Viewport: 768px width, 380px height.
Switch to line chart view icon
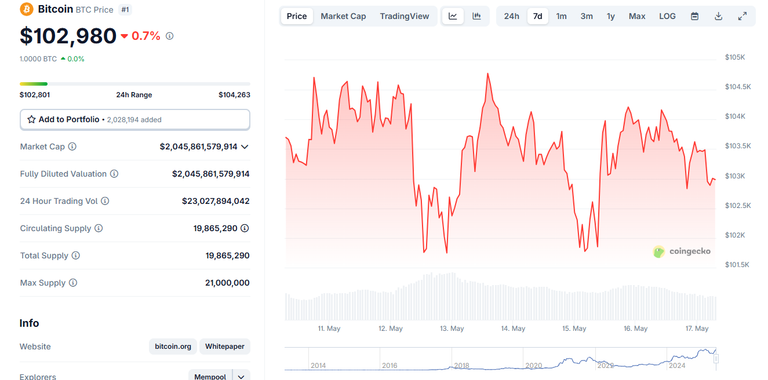point(453,16)
